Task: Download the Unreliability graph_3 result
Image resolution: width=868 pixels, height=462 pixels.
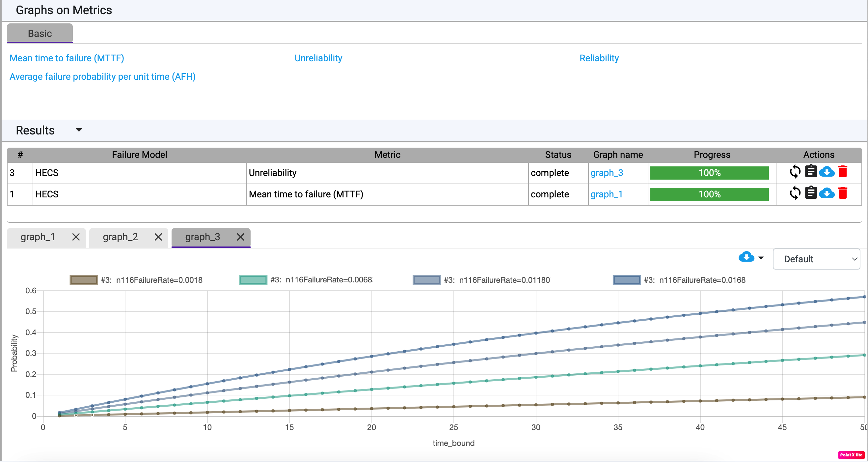Action: coord(827,172)
